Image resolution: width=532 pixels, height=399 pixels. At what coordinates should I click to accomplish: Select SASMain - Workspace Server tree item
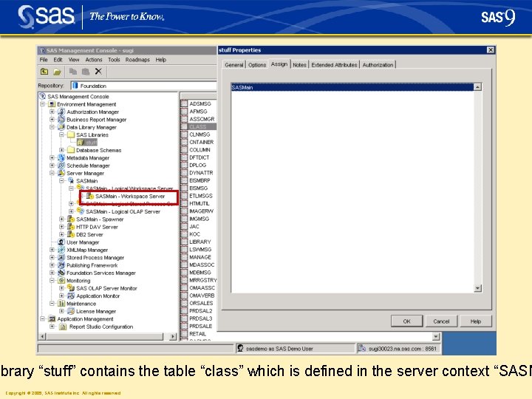[126, 196]
